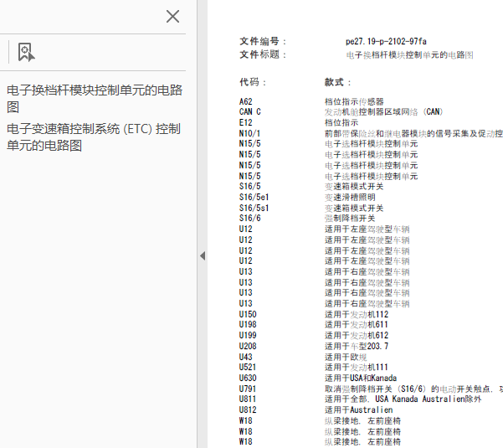
Task: Click description 适用于发动机112
Action: pyautogui.click(x=357, y=314)
